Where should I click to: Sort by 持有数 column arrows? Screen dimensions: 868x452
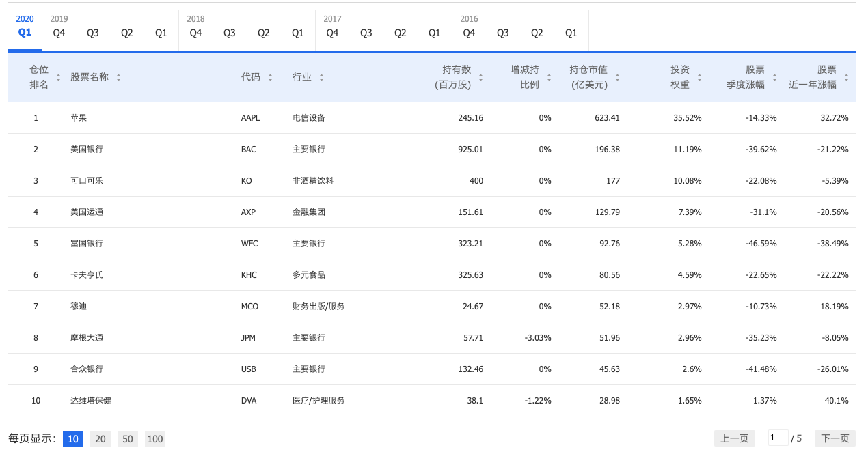480,78
